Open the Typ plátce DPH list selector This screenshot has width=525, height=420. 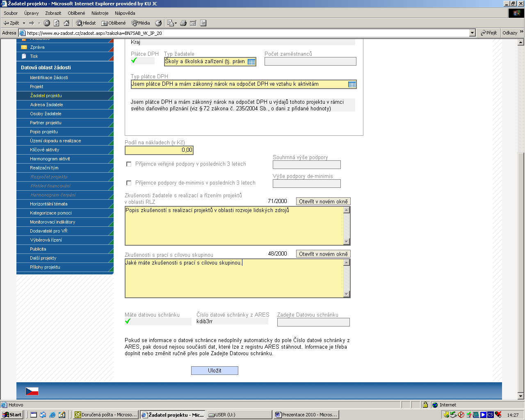tap(352, 84)
